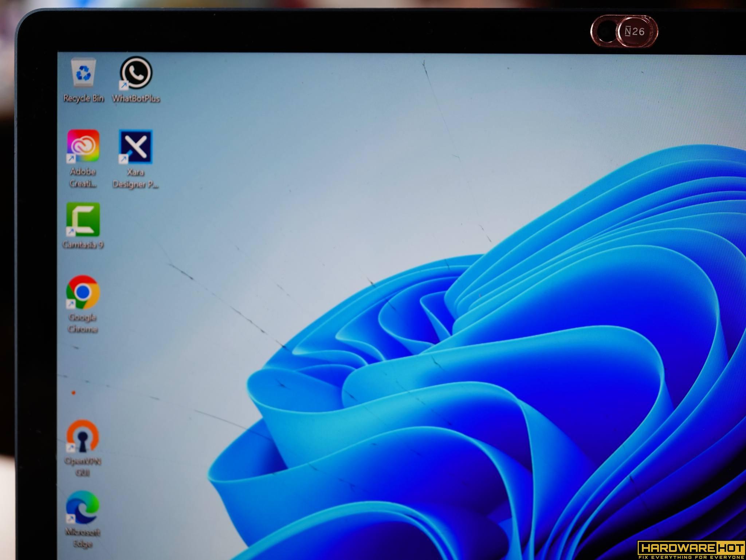746x560 pixels.
Task: Click the "WhatBotPlus" text label
Action: point(136,99)
